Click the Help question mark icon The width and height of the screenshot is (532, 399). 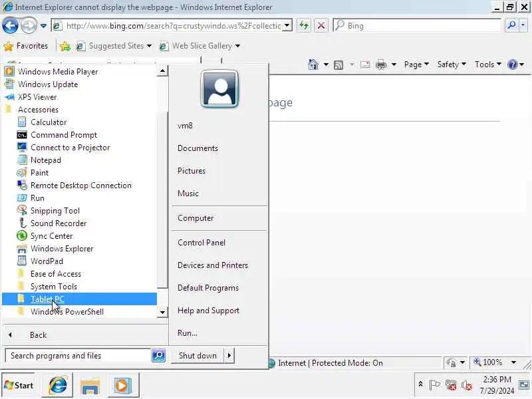pos(512,64)
